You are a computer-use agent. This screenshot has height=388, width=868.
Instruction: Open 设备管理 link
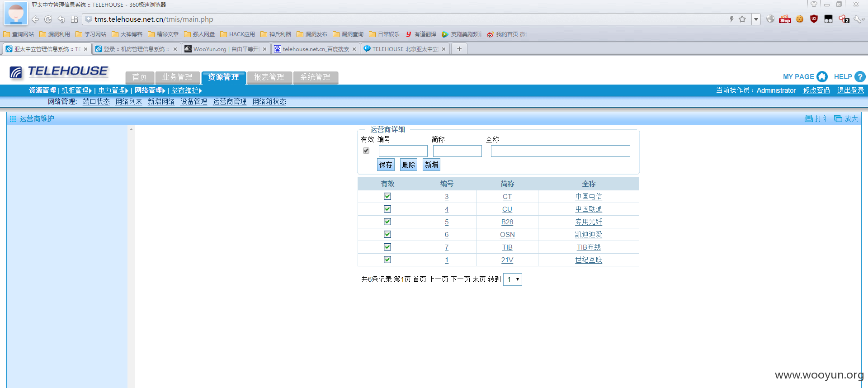(194, 102)
